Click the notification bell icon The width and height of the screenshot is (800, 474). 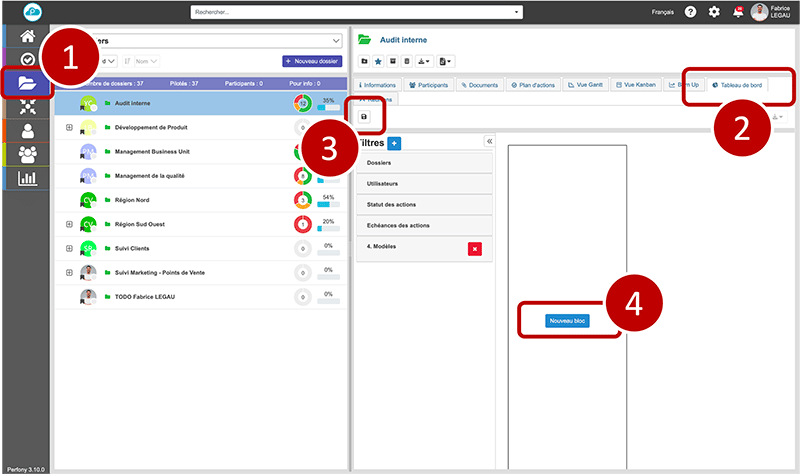[738, 12]
